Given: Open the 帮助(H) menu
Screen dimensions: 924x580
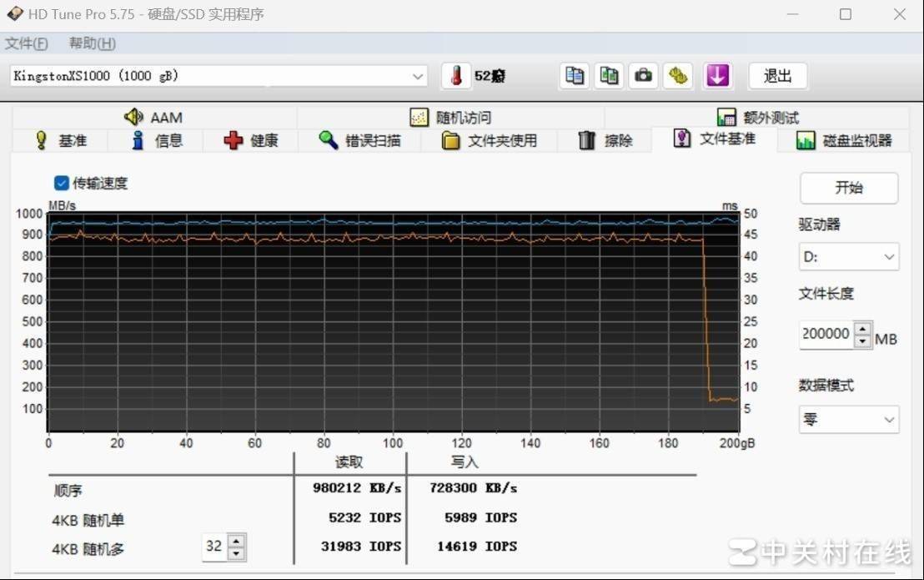Looking at the screenshot, I should click(92, 43).
